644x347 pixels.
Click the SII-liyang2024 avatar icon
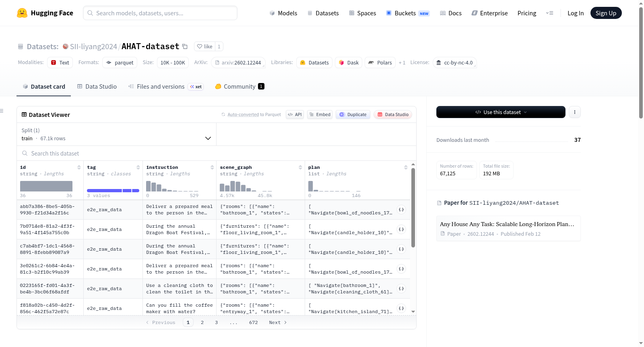(66, 46)
